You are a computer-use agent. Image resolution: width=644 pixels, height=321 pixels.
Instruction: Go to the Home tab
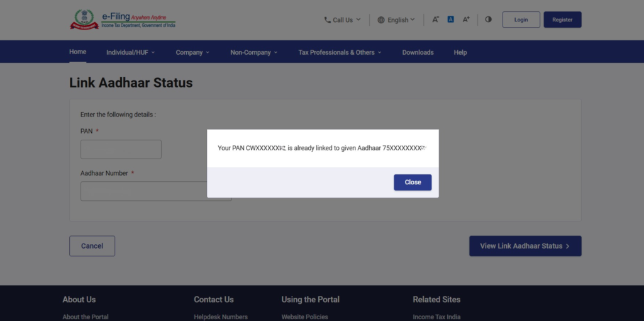[77, 52]
